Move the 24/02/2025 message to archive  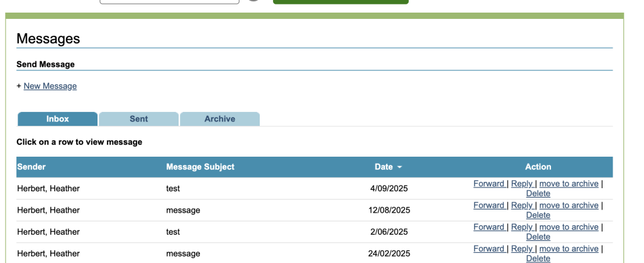click(569, 249)
